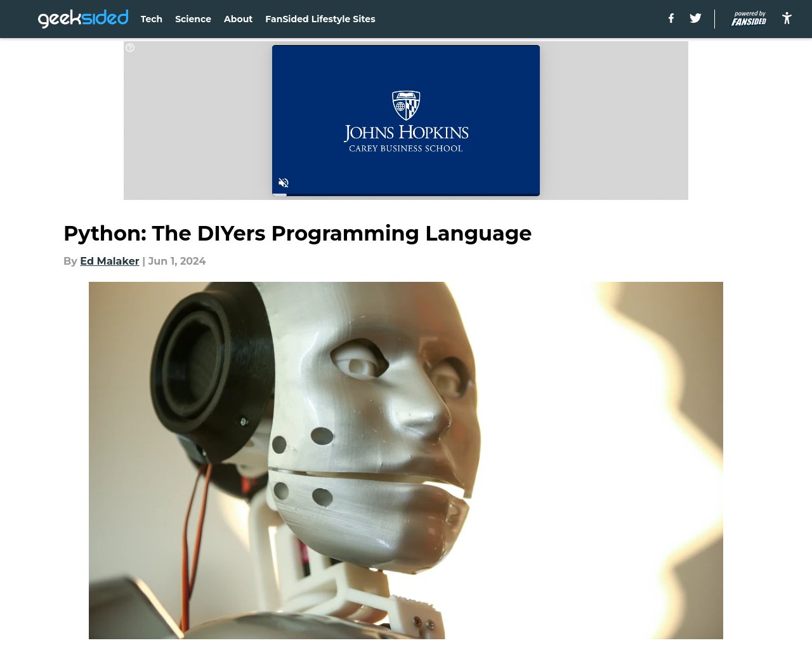Expand the FanSided Lifestyle Sites menu
Screen dimensions: 812x650
(x=320, y=19)
